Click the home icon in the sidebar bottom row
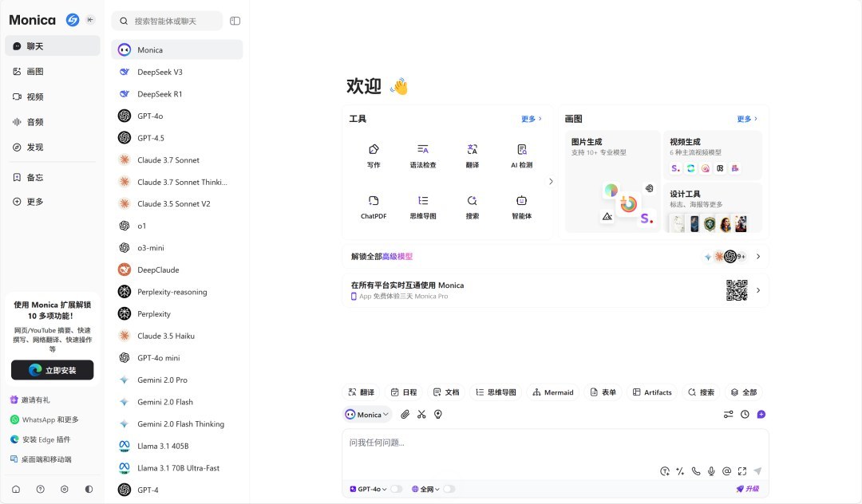862x504 pixels. 16,489
